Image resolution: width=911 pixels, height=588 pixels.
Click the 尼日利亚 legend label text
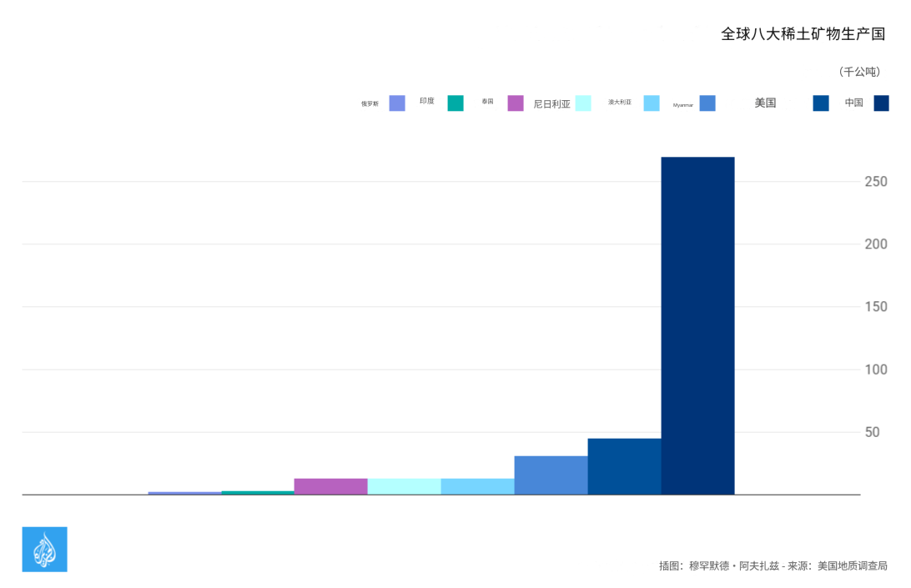[551, 104]
